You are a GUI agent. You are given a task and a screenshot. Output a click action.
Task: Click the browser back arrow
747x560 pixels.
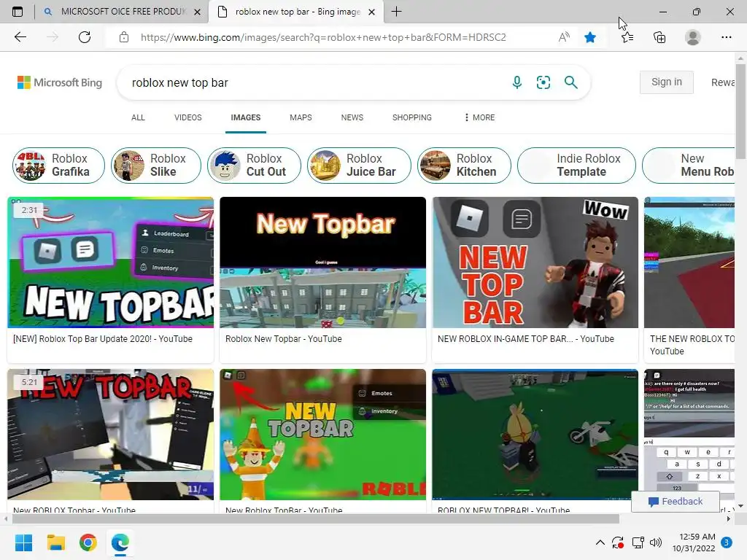tap(20, 37)
